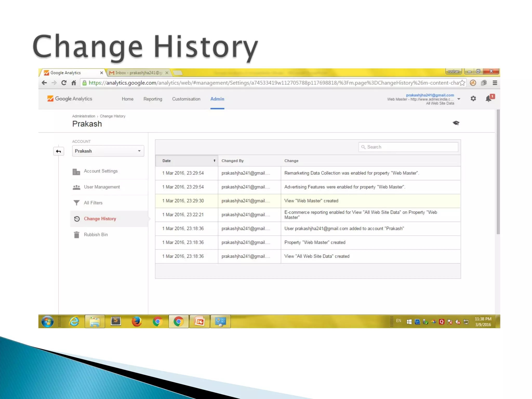Open the Customisation tab
Screen dimensions: 532x399
click(x=186, y=99)
